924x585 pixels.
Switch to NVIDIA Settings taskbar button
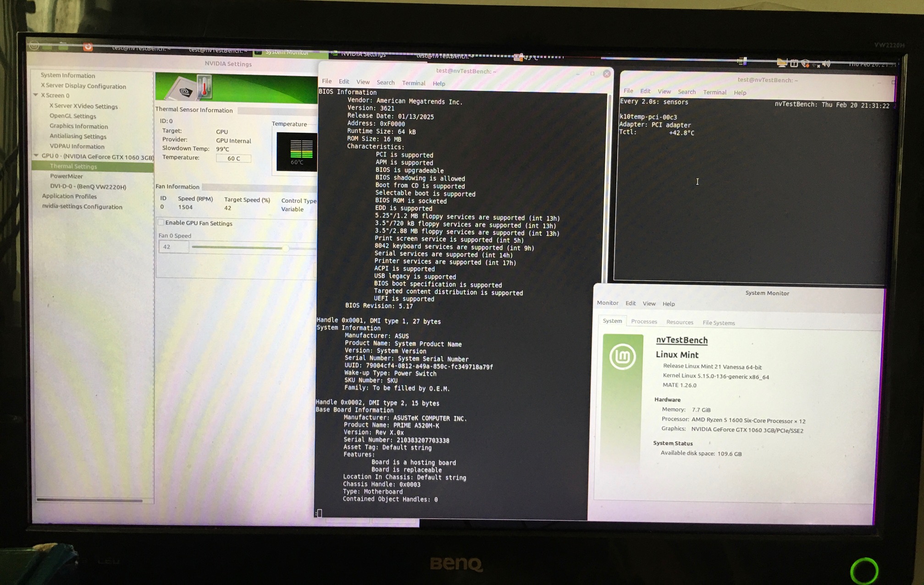pos(363,54)
